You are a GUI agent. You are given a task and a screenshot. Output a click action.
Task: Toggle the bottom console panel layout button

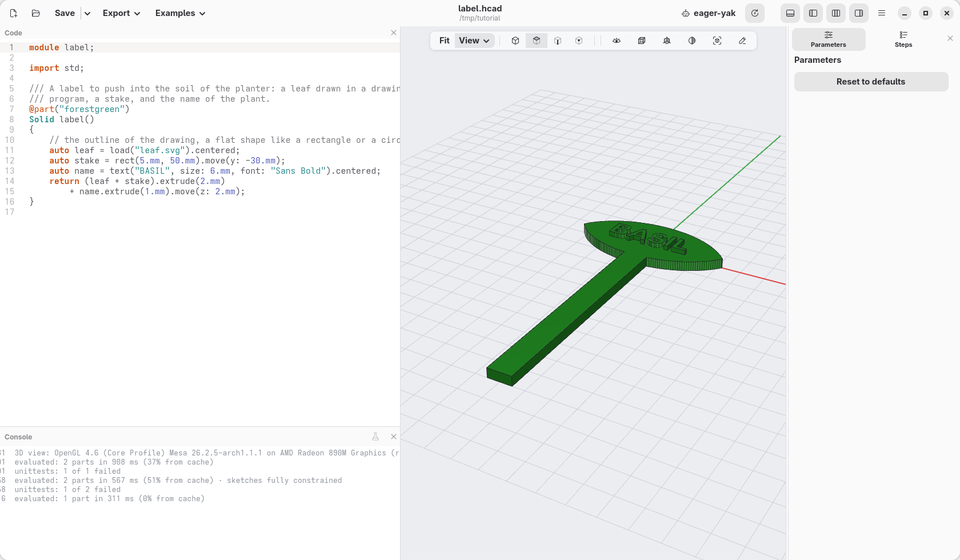pos(790,13)
